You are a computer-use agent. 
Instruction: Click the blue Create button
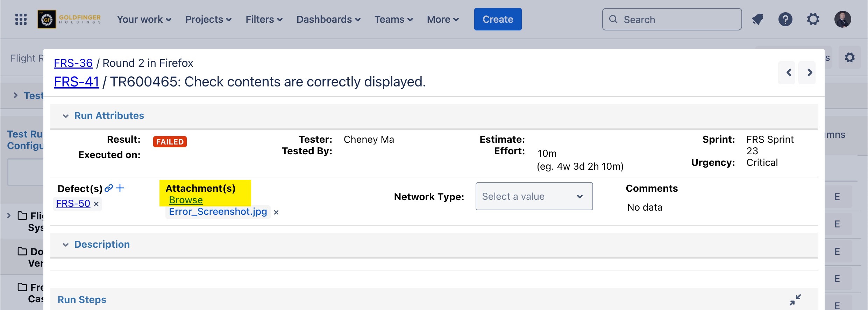tap(498, 19)
